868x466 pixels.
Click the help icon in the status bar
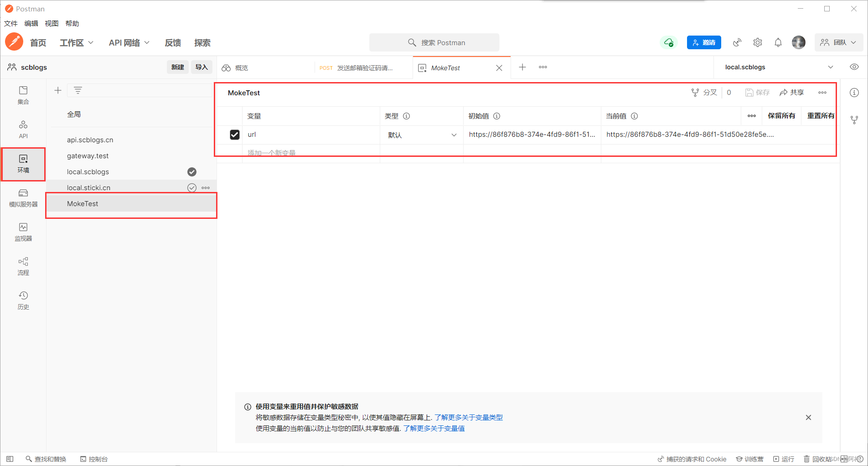(860, 459)
